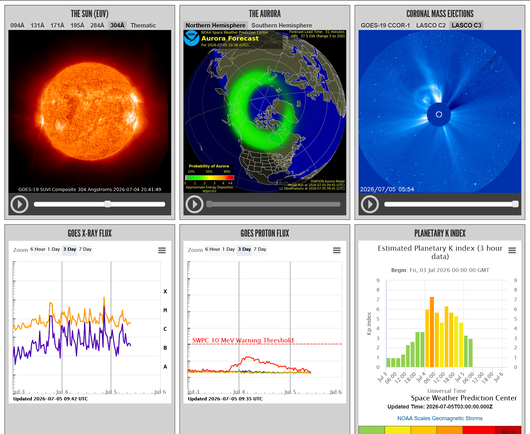Open the Planetary K Index chart menu
The height and width of the screenshot is (434, 530).
(512, 250)
